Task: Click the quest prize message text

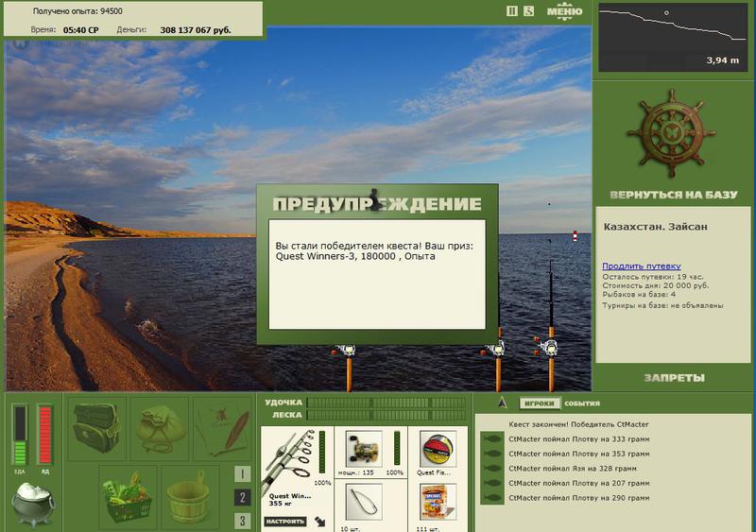Action: coord(374,250)
